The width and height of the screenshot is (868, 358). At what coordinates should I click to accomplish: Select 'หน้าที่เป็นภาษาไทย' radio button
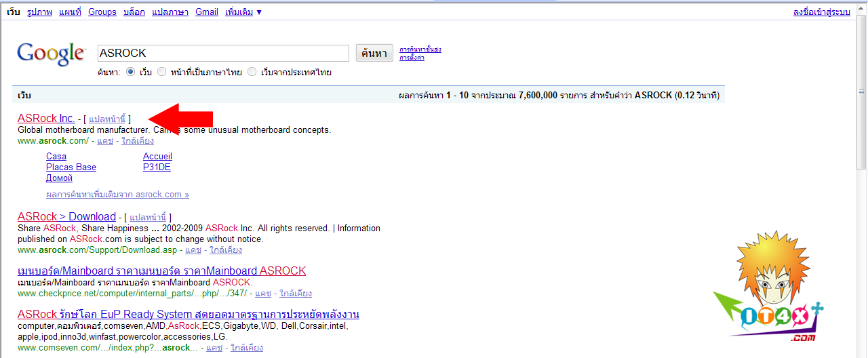(x=161, y=72)
